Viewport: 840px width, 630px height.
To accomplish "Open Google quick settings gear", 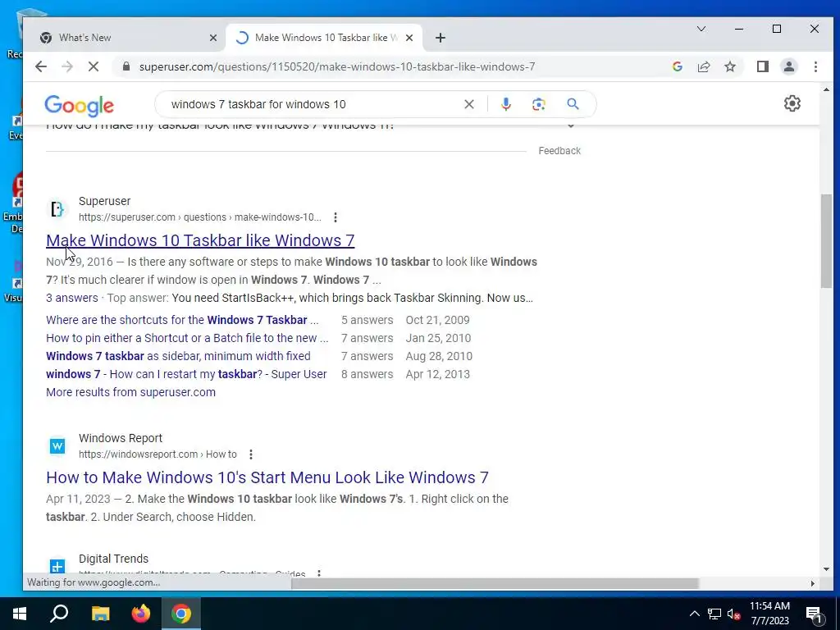I will pyautogui.click(x=792, y=103).
